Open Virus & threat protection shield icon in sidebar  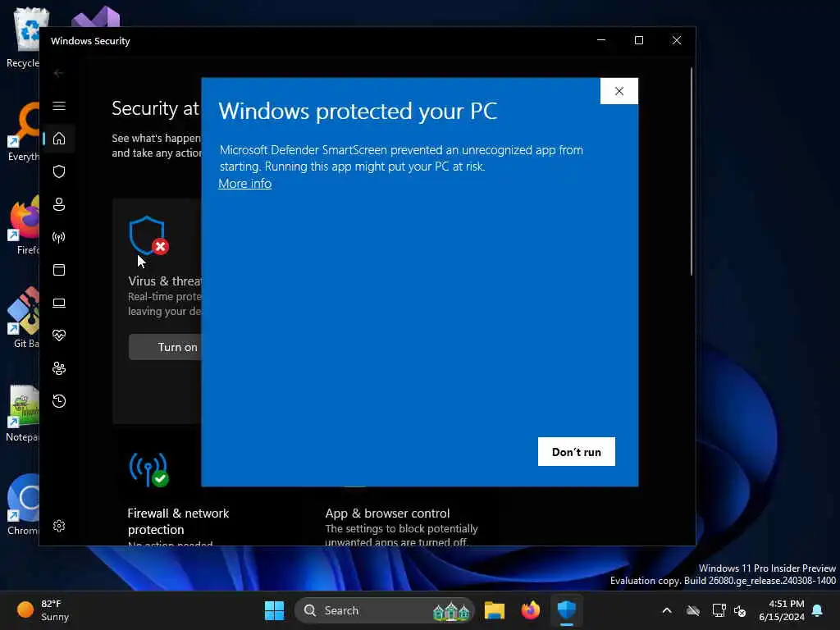point(59,171)
